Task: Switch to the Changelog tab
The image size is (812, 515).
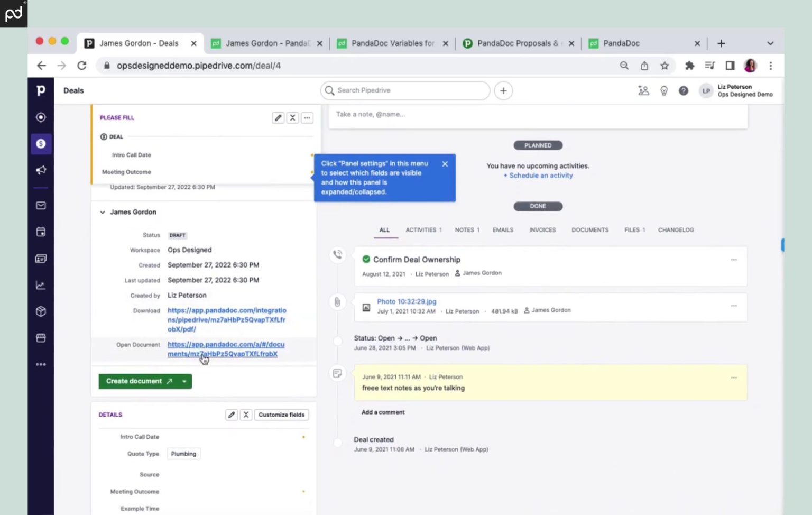Action: (x=676, y=230)
